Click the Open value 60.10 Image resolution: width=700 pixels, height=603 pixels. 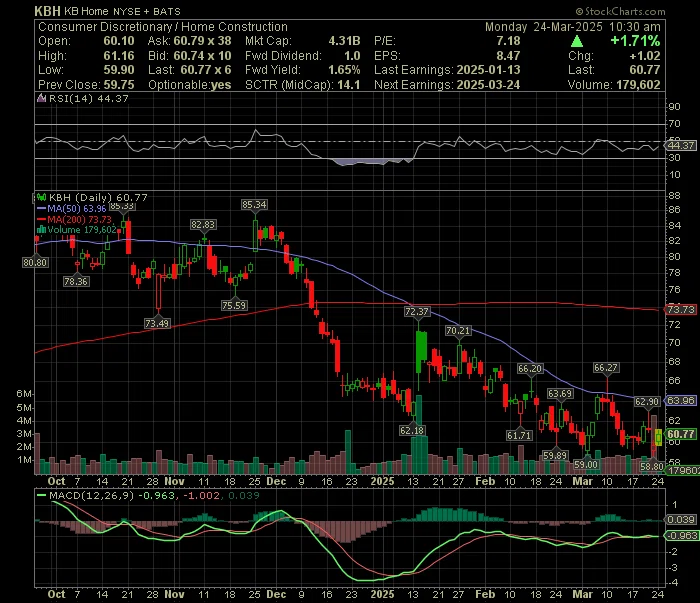point(119,41)
